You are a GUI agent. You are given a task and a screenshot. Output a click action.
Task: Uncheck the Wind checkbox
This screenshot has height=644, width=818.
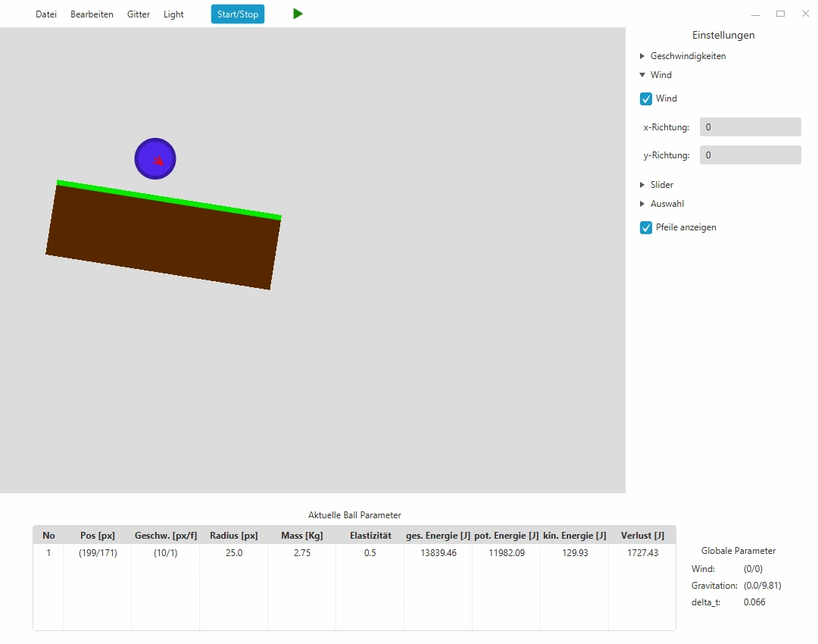click(646, 98)
